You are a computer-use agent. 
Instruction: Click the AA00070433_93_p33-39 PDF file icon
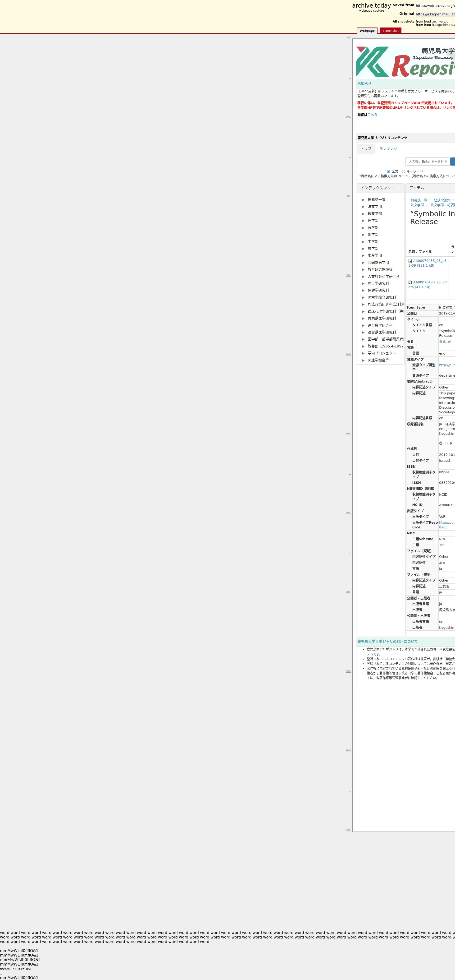410,261
